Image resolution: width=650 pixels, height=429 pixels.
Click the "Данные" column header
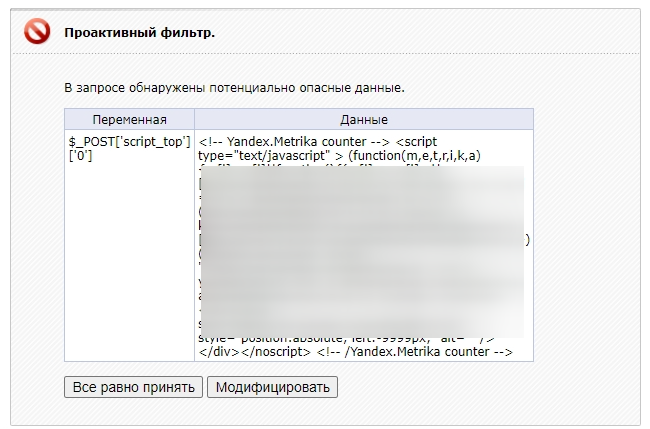pos(363,119)
